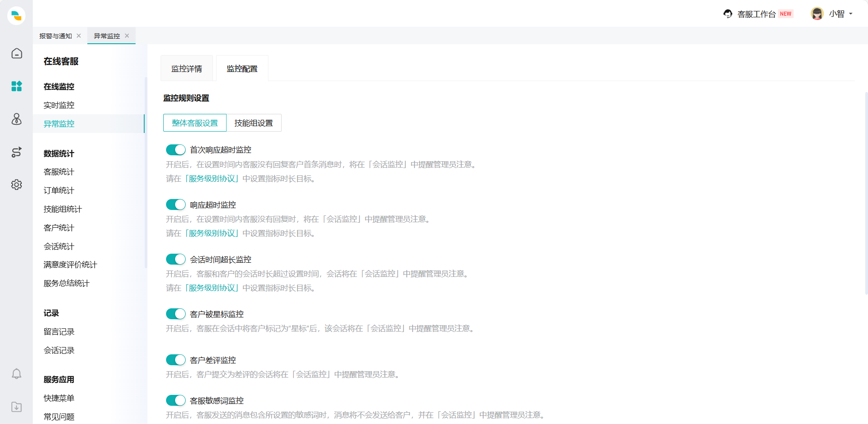
Task: Open notifications via the bell icon
Action: 16,374
